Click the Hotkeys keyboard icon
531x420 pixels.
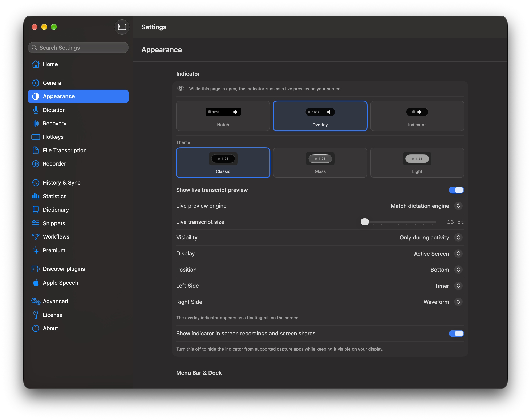(36, 137)
